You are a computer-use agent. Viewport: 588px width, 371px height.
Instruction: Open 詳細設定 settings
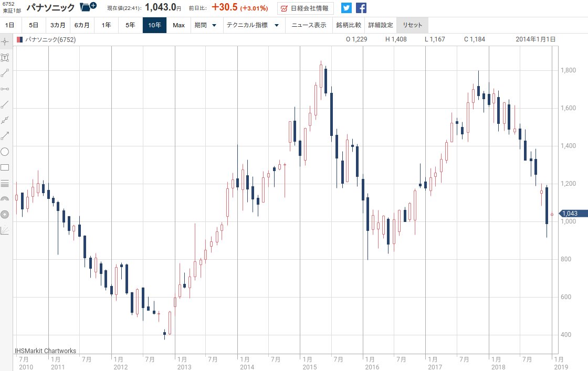point(381,25)
